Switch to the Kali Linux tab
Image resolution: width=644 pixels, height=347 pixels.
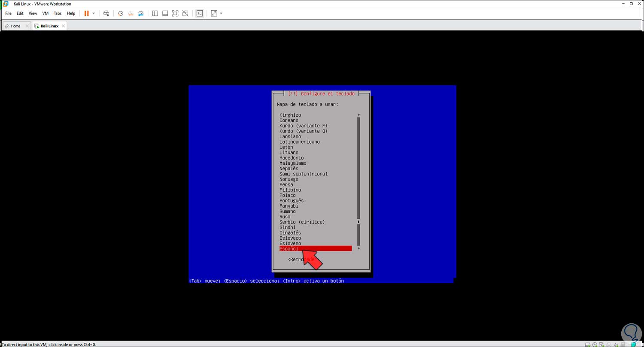tap(49, 26)
